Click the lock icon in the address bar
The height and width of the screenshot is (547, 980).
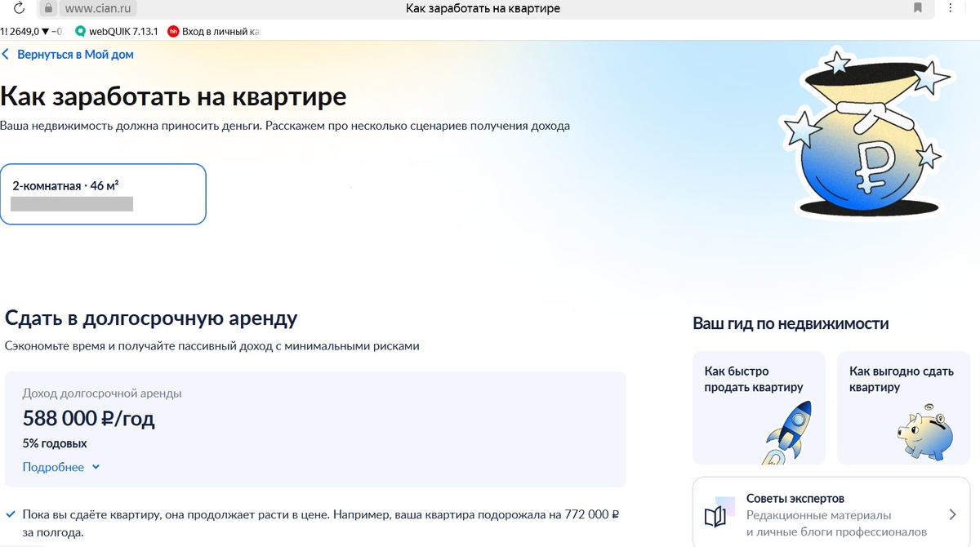[x=48, y=8]
